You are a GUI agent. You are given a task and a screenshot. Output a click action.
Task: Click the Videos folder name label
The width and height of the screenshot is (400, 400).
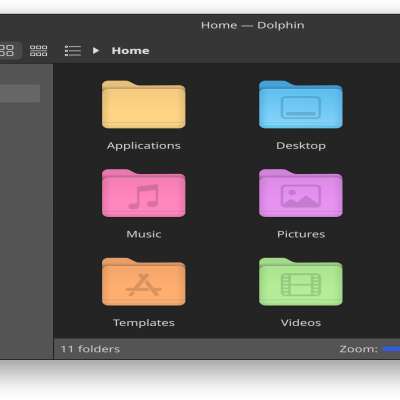(301, 323)
